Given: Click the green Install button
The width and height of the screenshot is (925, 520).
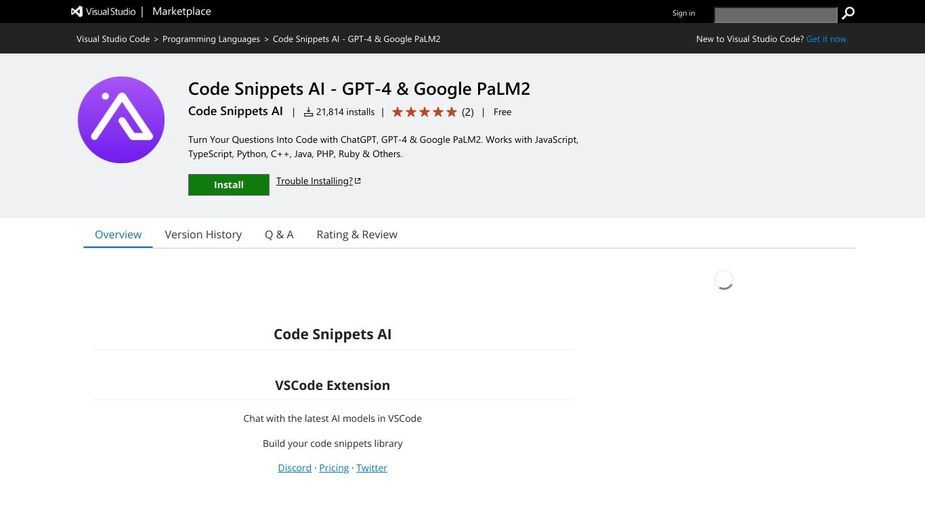Looking at the screenshot, I should pyautogui.click(x=229, y=185).
